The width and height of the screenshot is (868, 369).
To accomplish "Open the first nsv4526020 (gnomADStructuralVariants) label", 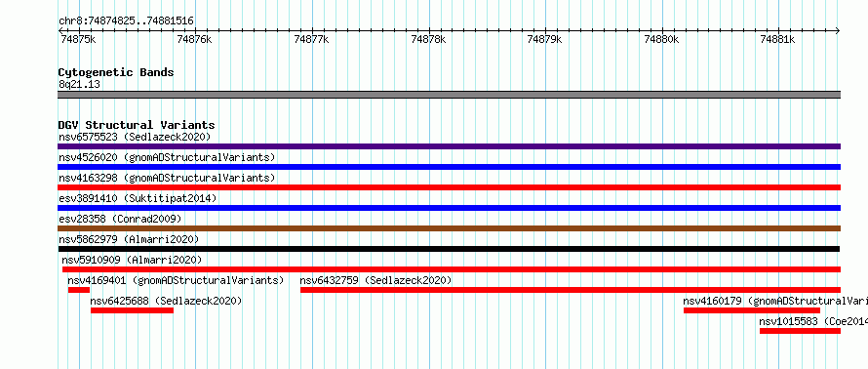I will tap(167, 157).
